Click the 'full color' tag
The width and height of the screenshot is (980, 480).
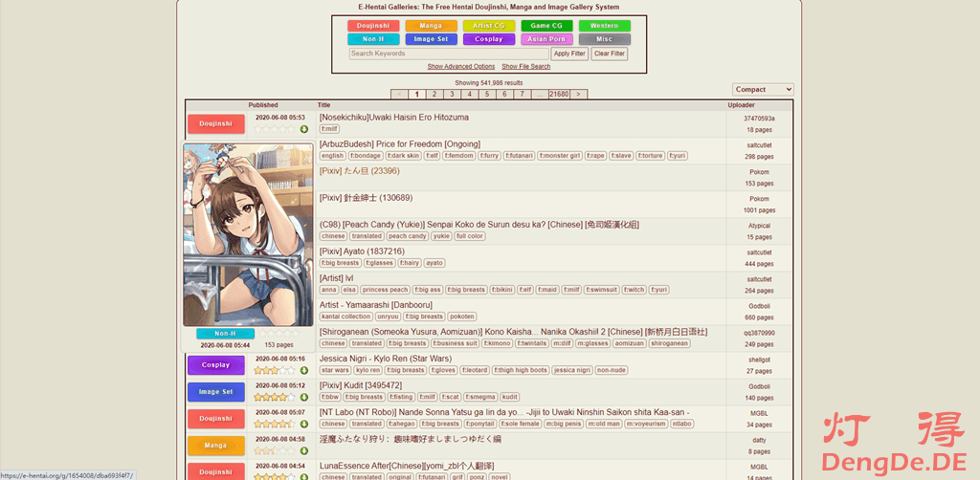tap(469, 236)
